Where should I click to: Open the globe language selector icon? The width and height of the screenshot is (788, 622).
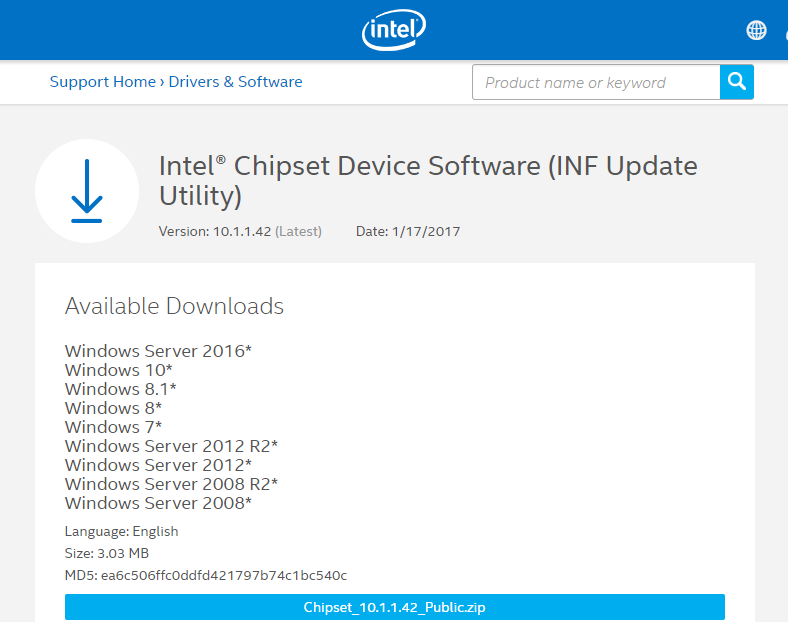(756, 30)
